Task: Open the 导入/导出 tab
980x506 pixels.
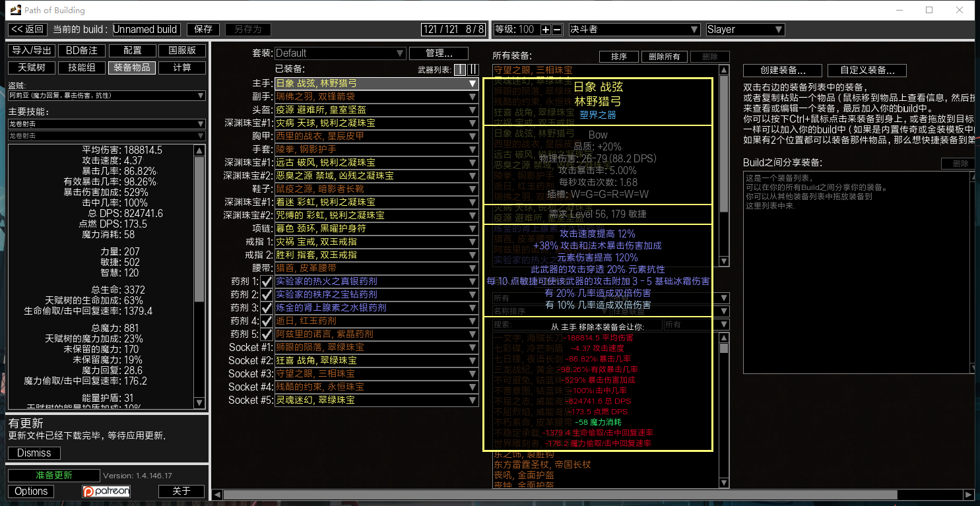Action: coord(32,51)
